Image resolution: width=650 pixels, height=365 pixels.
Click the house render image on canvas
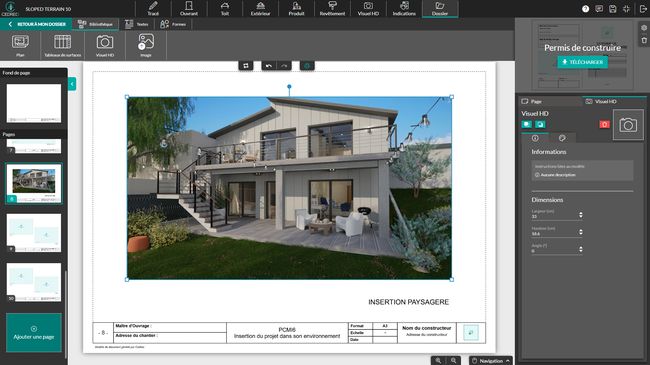[x=289, y=188]
